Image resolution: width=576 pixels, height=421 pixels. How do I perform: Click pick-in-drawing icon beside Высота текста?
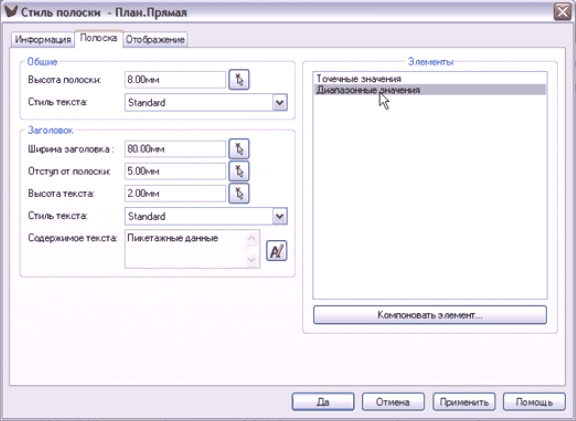pos(239,193)
